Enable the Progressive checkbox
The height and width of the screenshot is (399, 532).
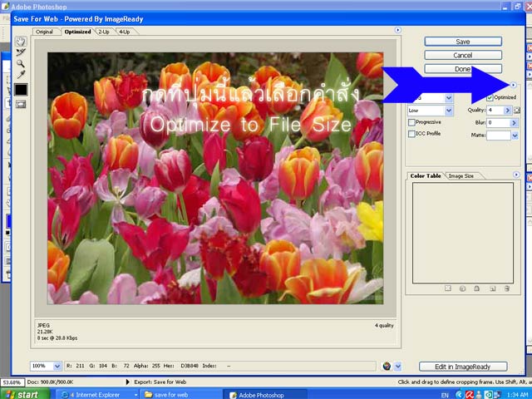coord(411,122)
